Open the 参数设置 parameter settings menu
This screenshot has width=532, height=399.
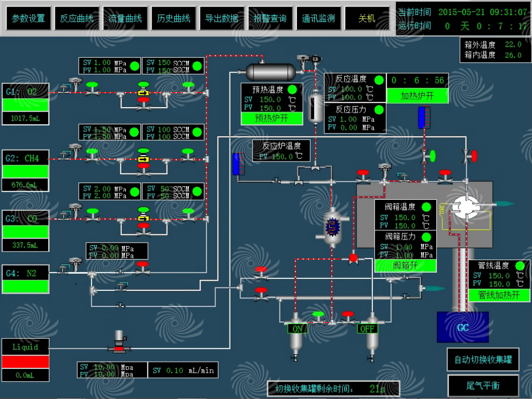pos(28,19)
